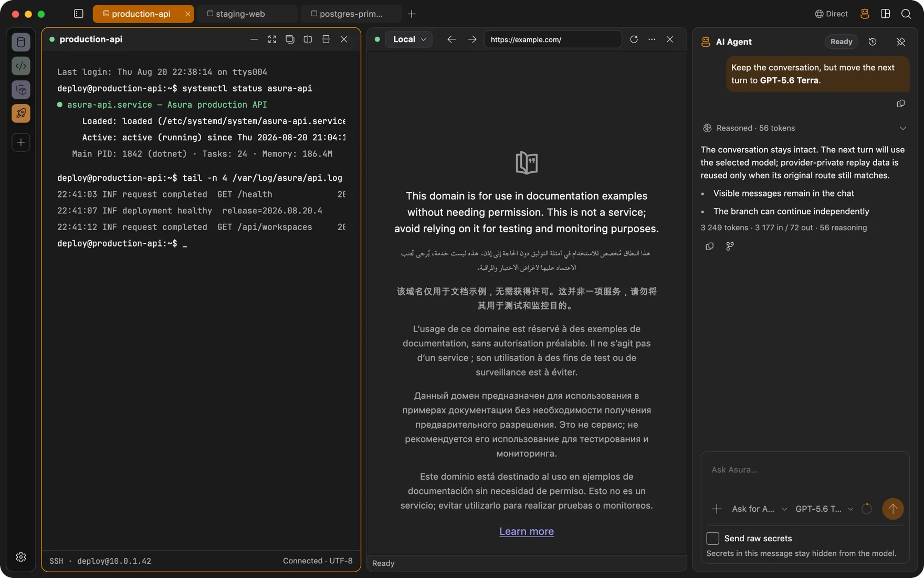Enable the Send raw secrets checkbox

(x=712, y=538)
